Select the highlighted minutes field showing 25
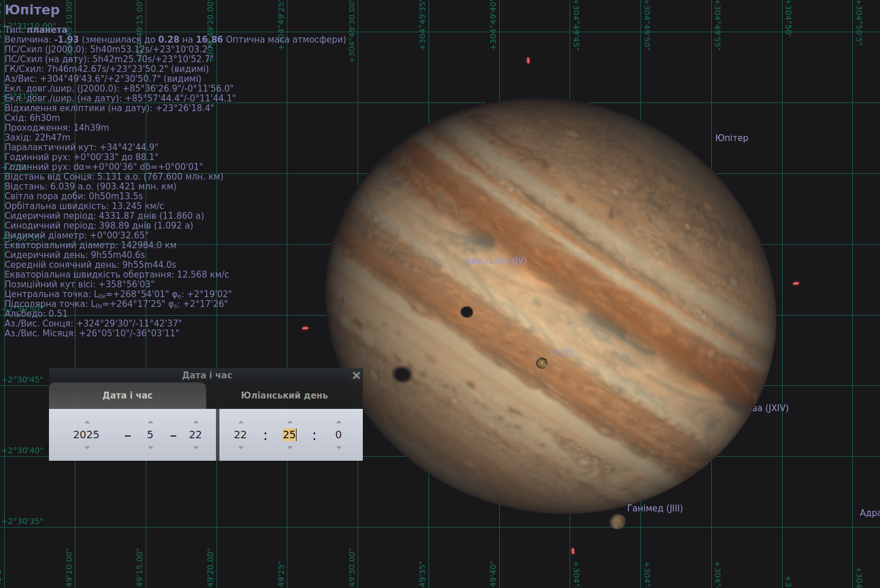Image resolution: width=880 pixels, height=588 pixels. (x=290, y=435)
